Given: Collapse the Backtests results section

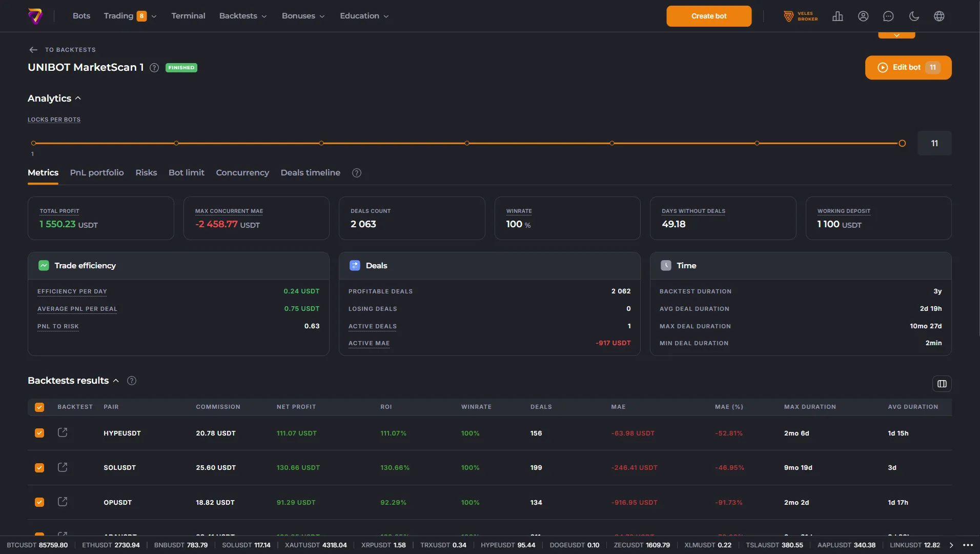Looking at the screenshot, I should [x=73, y=381].
